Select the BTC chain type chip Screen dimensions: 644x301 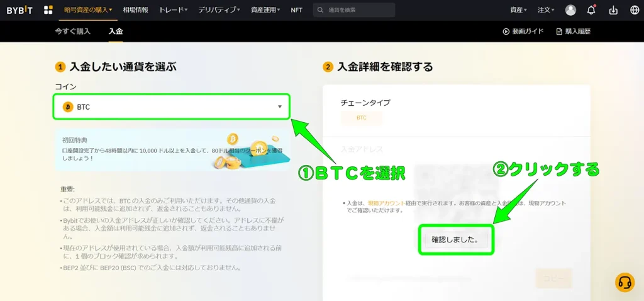point(362,118)
